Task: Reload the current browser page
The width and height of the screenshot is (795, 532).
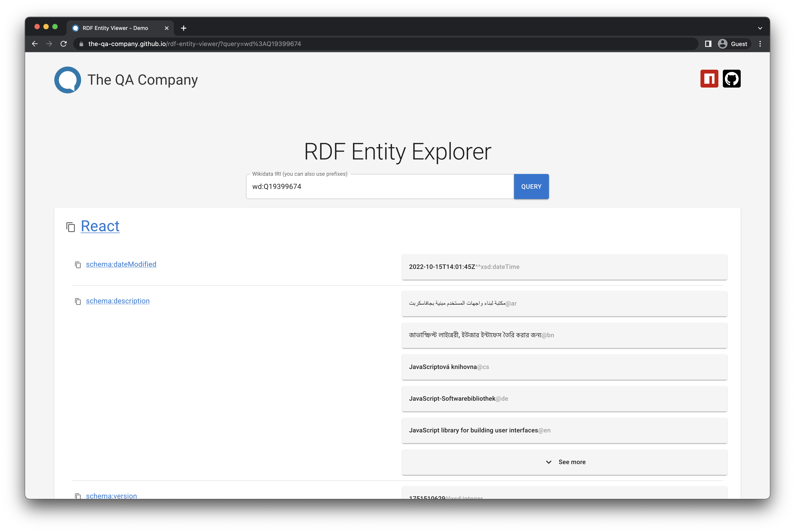Action: click(63, 44)
